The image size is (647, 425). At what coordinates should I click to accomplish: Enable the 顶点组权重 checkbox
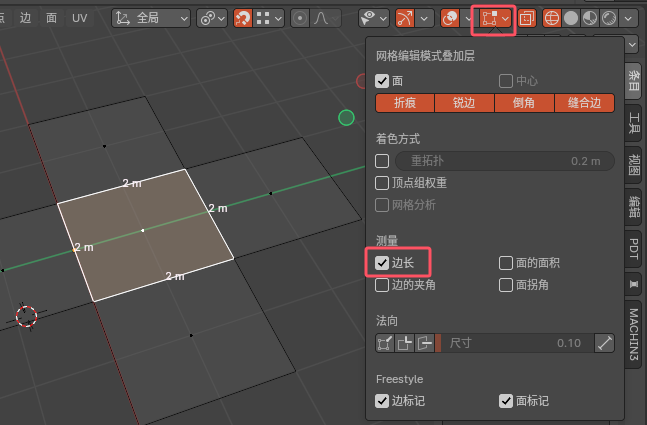[382, 183]
